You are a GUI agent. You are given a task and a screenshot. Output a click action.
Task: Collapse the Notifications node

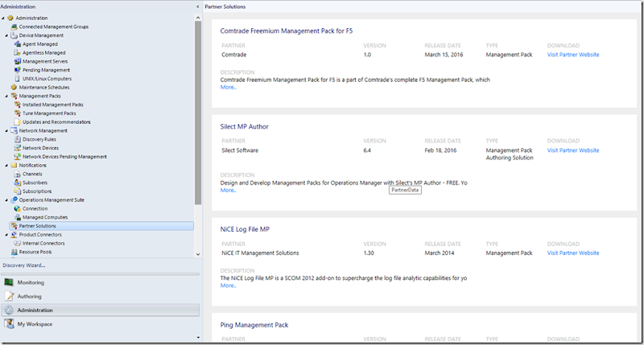(6, 166)
